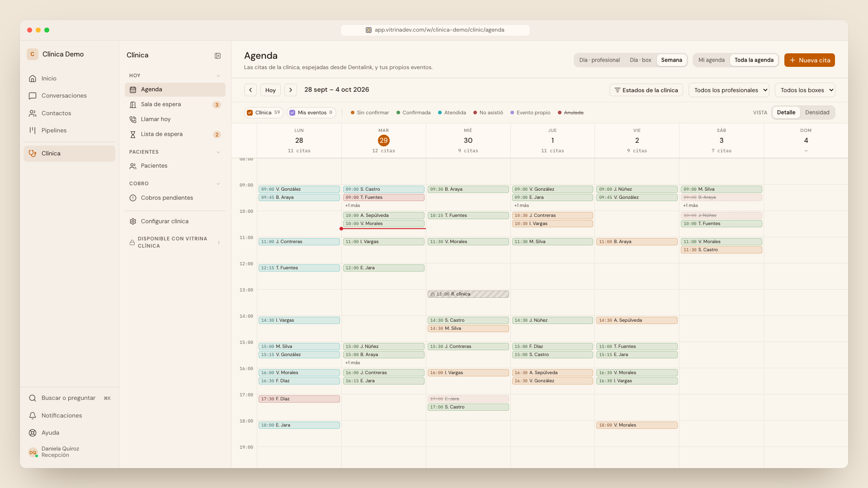
Task: Click the browser address bar URL
Action: (x=435, y=30)
